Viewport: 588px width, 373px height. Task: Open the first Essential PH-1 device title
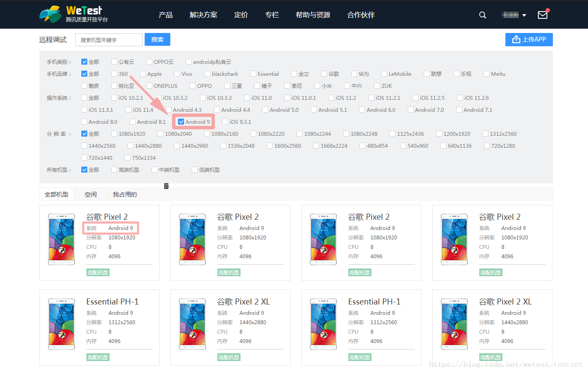(113, 301)
